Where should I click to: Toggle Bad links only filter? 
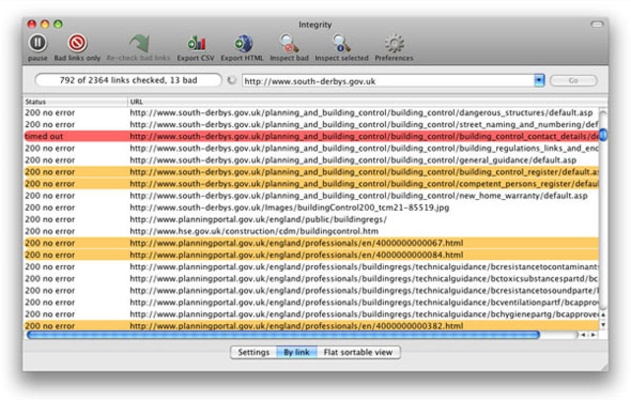pos(77,43)
